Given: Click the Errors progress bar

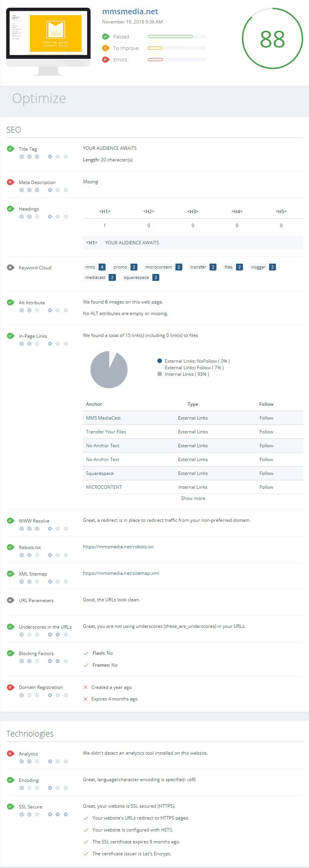Looking at the screenshot, I should [177, 60].
